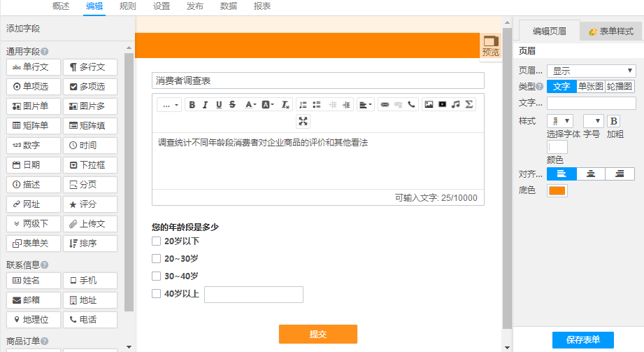644x352 pixels.
Task: Check the 20岁以下 option
Action: (x=156, y=241)
